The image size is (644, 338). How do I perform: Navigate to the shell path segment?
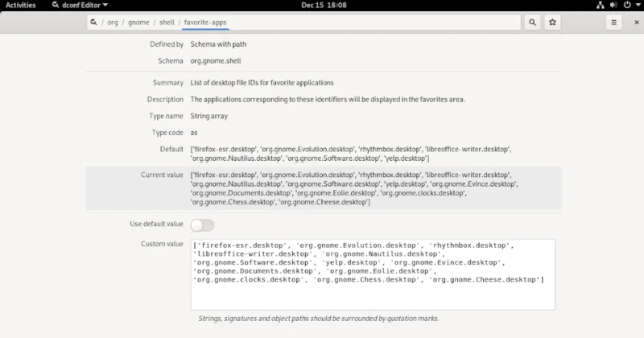[167, 23]
